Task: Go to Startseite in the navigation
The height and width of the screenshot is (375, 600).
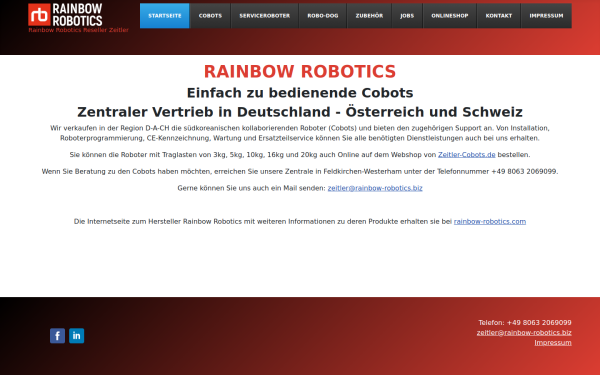Action: coord(165,16)
